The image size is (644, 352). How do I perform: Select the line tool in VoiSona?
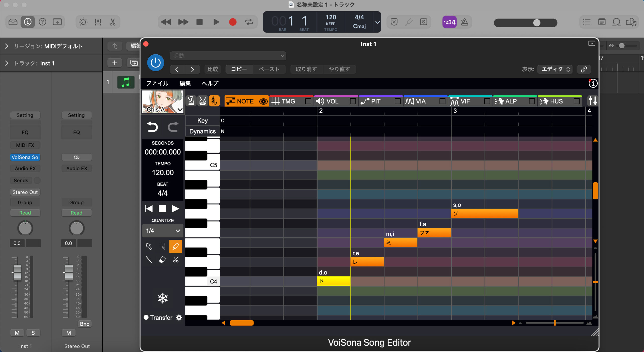coord(149,260)
